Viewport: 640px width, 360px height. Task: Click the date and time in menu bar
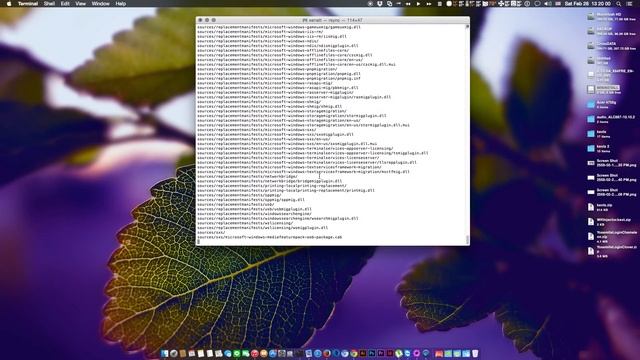click(x=588, y=4)
